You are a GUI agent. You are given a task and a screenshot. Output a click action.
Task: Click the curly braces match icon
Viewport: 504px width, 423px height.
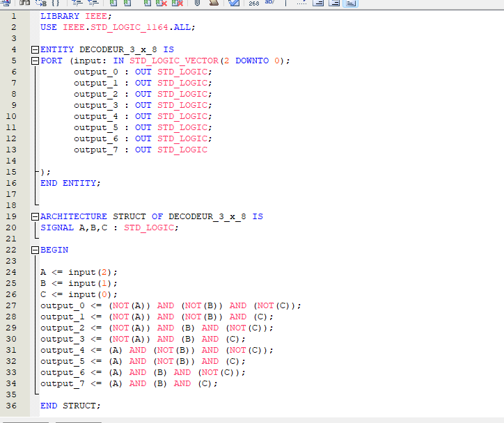(x=56, y=3)
